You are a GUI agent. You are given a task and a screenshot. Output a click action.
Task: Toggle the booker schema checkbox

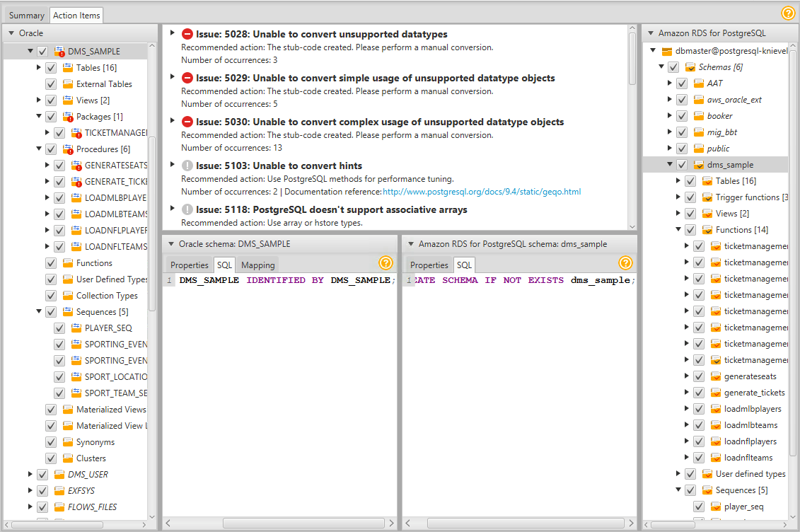[682, 116]
